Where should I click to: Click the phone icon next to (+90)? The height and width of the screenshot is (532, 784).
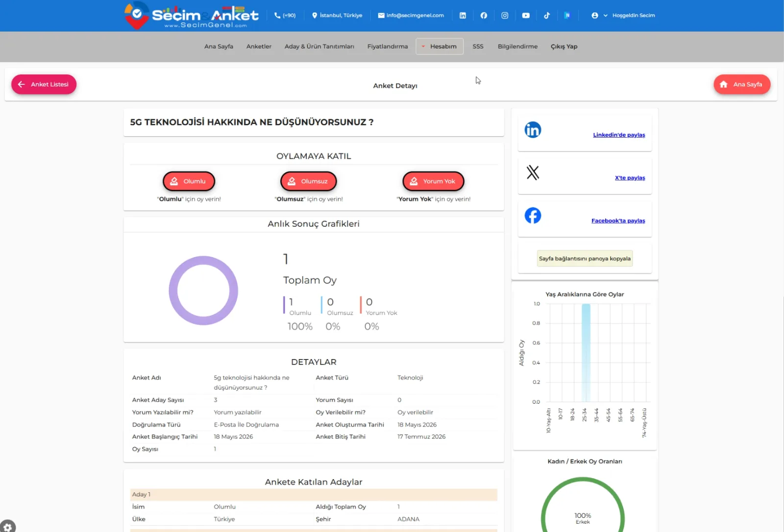coord(277,16)
